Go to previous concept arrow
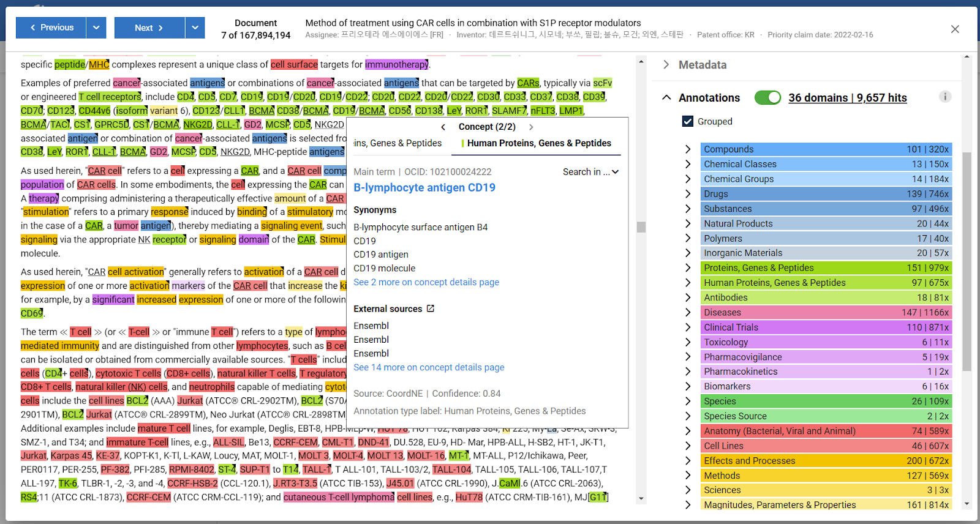The height and width of the screenshot is (524, 980). 443,127
